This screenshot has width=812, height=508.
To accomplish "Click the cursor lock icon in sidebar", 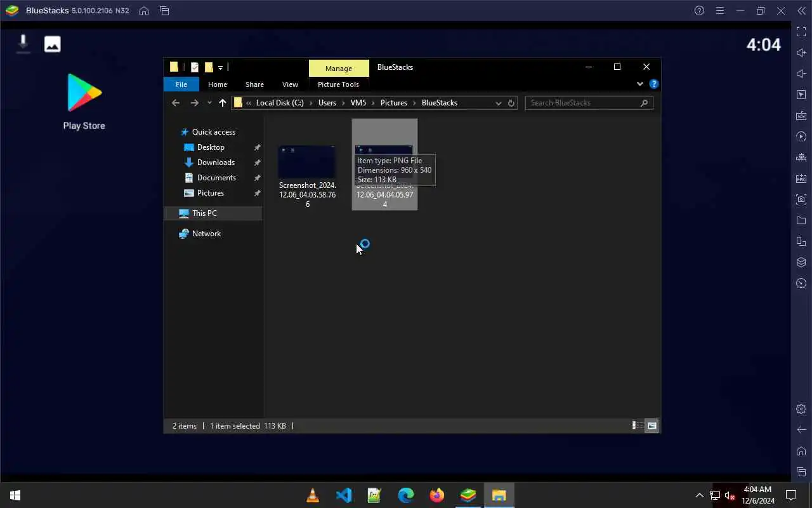I will pyautogui.click(x=801, y=95).
